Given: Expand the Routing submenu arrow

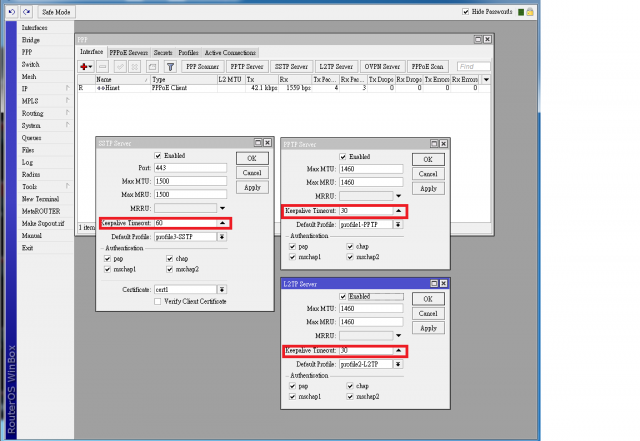Looking at the screenshot, I should point(67,113).
